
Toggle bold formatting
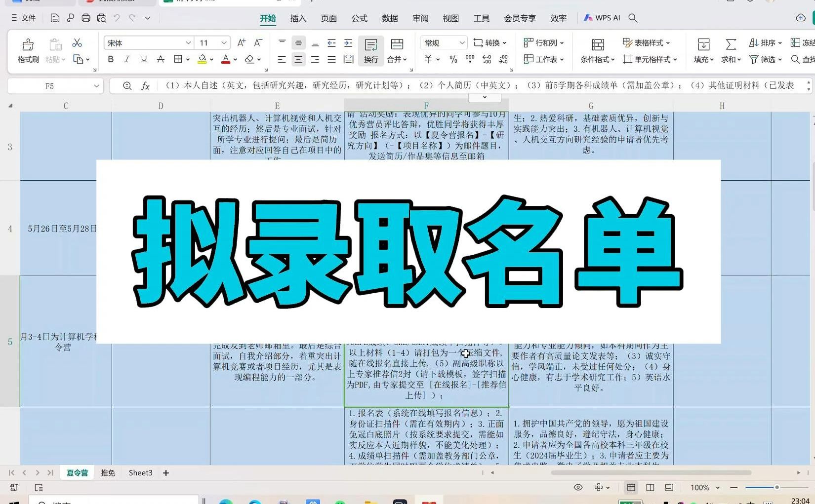111,59
